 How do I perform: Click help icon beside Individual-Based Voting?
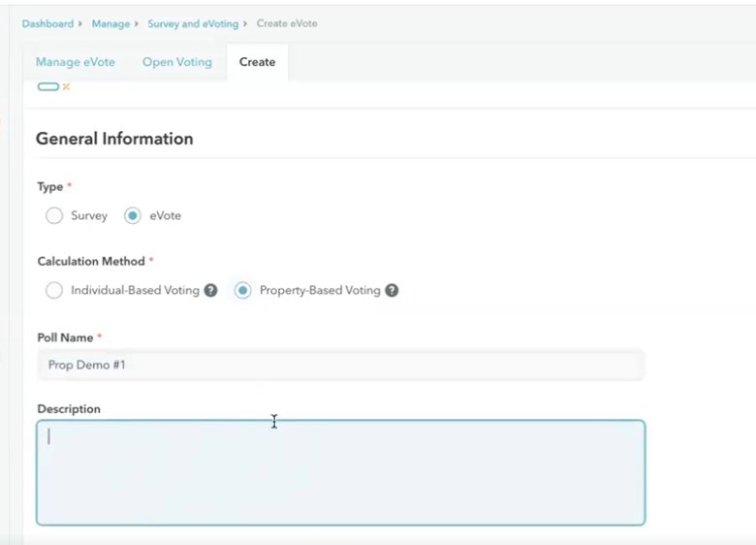click(210, 290)
